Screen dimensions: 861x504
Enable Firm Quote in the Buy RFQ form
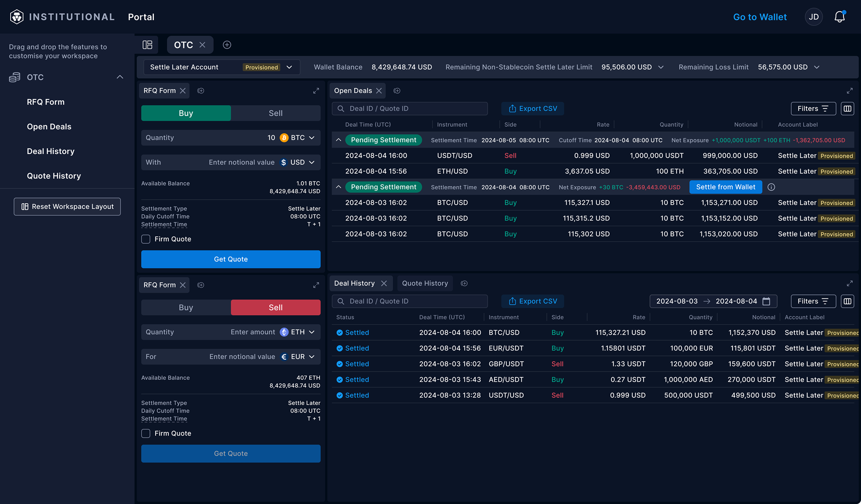click(145, 239)
